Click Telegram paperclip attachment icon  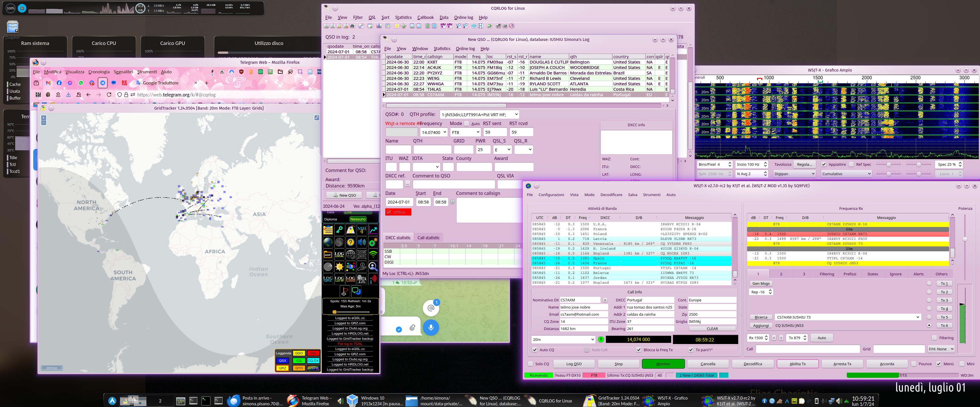click(413, 327)
